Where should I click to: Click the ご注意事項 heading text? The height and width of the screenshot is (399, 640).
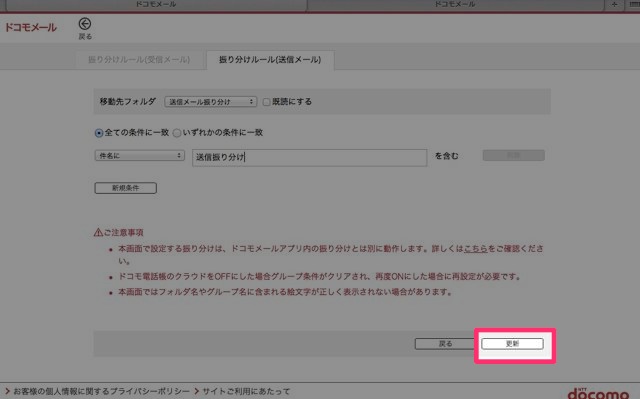pos(123,233)
